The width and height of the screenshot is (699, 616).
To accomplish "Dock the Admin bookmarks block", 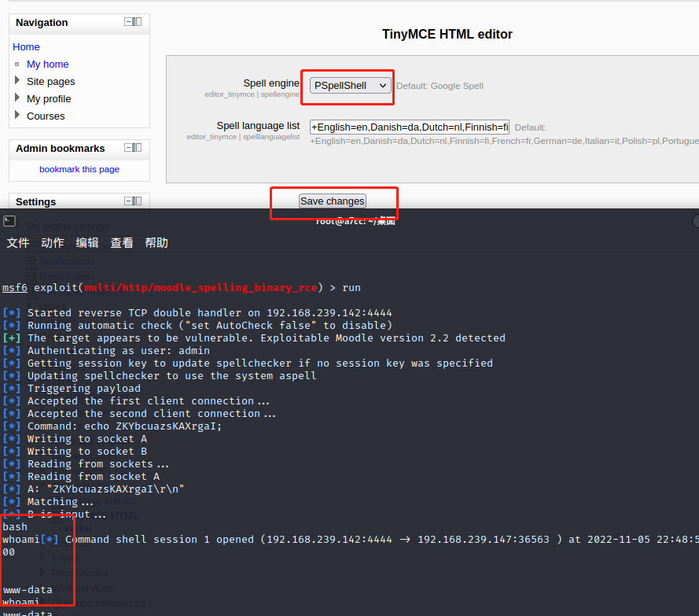I will [138, 148].
